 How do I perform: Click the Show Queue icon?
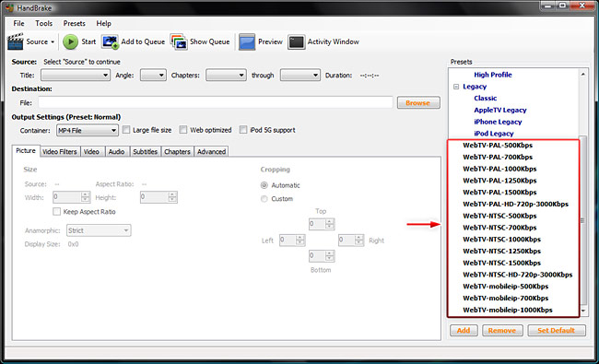pos(179,41)
